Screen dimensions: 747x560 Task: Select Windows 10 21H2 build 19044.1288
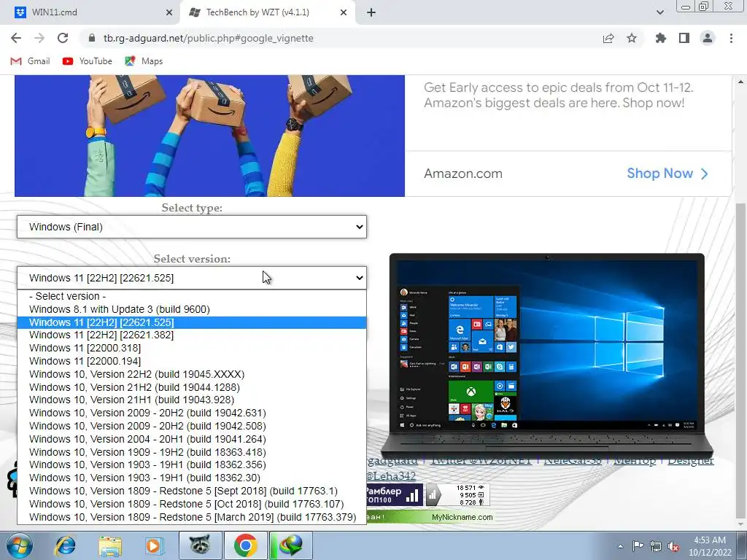[192, 387]
